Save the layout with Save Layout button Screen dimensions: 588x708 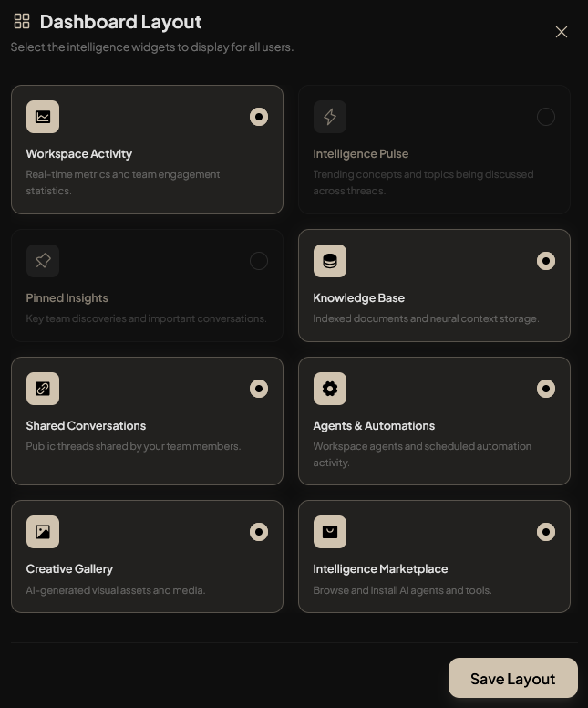[513, 678]
